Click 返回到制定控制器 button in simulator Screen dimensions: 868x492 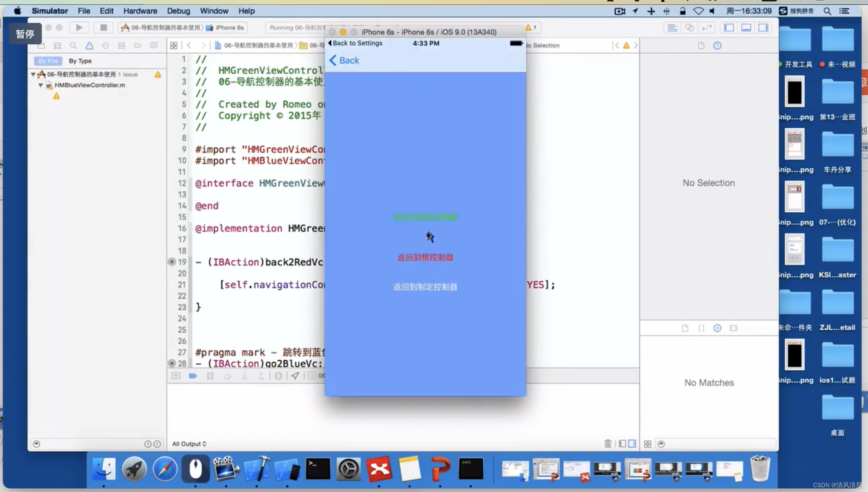(x=425, y=286)
